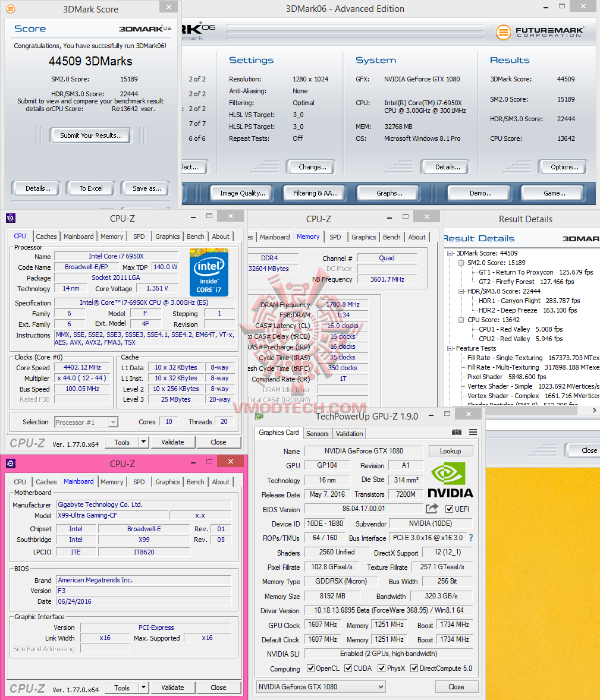Toggle the PhysX checkbox
This screenshot has height=700, width=600.
[382, 669]
